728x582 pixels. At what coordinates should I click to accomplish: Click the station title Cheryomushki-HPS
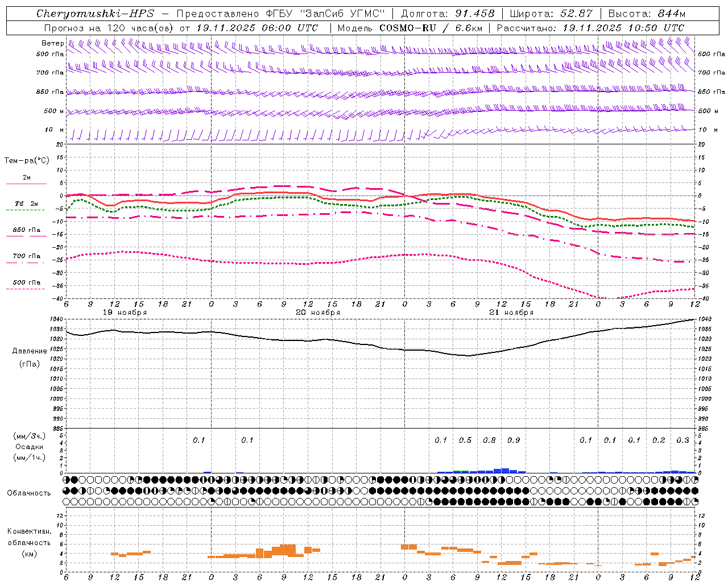(x=95, y=14)
